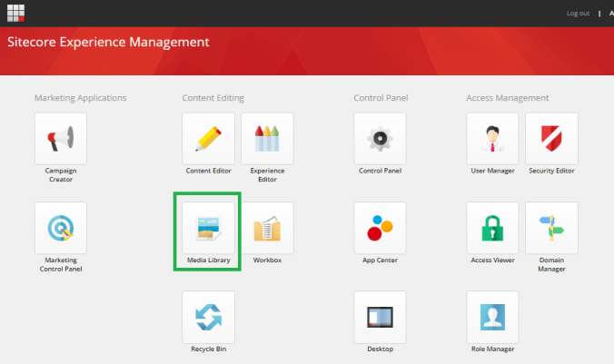
Task: Launch the App Center icon
Action: (x=380, y=228)
